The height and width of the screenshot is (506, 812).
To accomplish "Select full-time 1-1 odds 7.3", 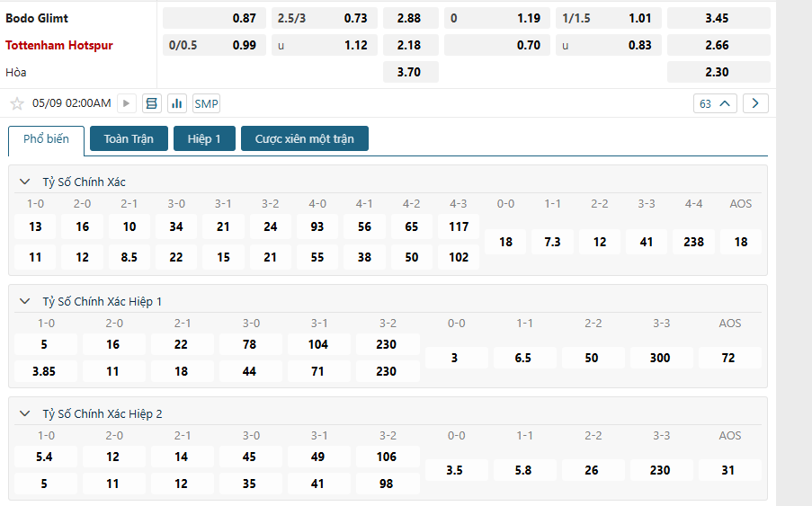I will click(x=552, y=242).
